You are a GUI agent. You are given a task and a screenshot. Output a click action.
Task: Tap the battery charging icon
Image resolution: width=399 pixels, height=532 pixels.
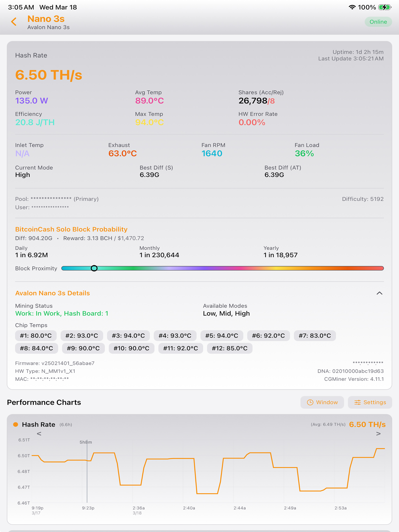tap(385, 7)
